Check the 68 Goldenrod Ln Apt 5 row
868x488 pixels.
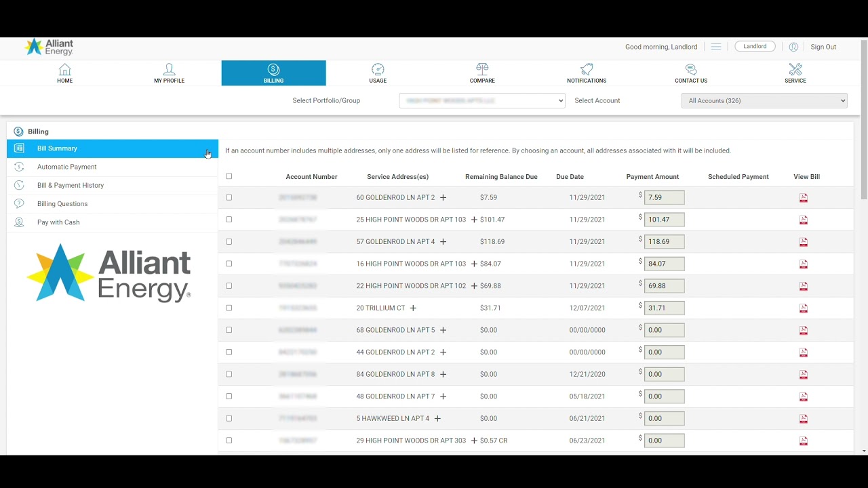[x=229, y=330]
